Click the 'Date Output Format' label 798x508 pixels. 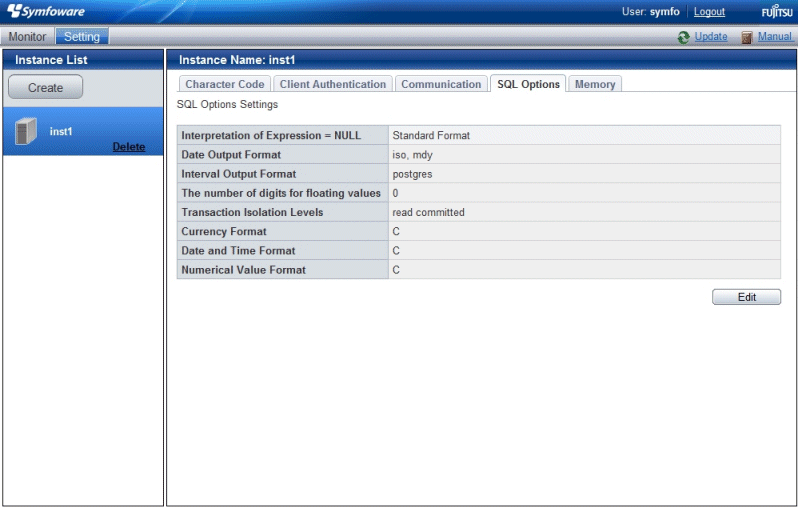pyautogui.click(x=231, y=155)
